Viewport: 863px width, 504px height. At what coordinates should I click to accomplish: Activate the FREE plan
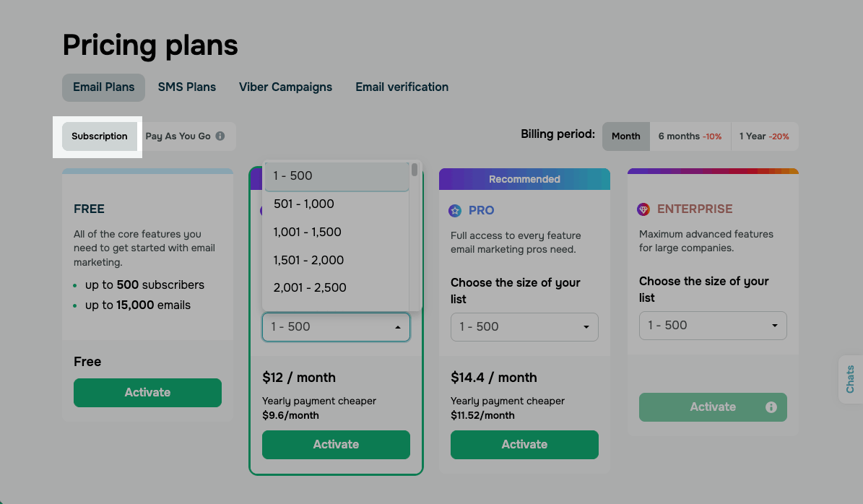tap(147, 393)
